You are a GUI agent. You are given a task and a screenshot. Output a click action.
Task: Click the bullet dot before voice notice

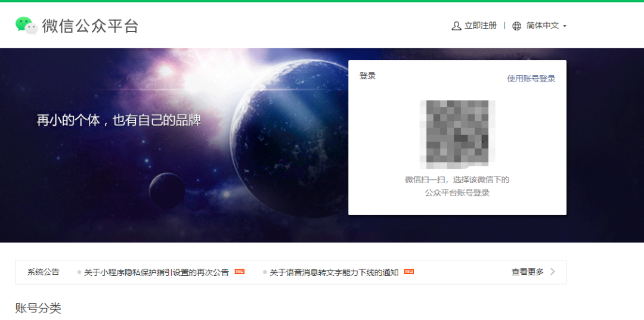265,272
